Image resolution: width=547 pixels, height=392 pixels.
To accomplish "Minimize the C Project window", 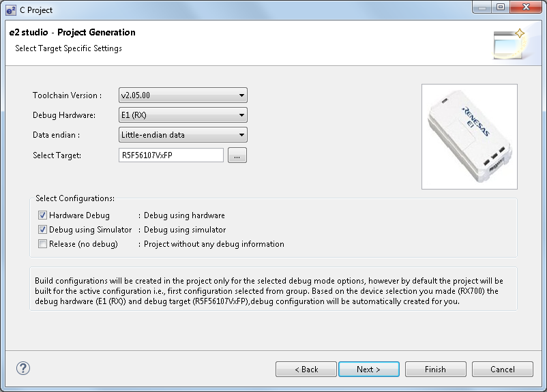I will coord(482,7).
